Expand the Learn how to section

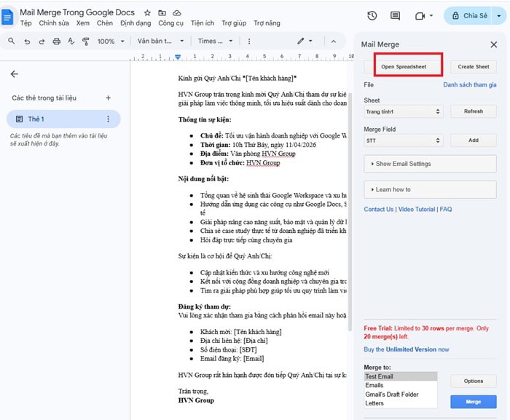pos(430,189)
